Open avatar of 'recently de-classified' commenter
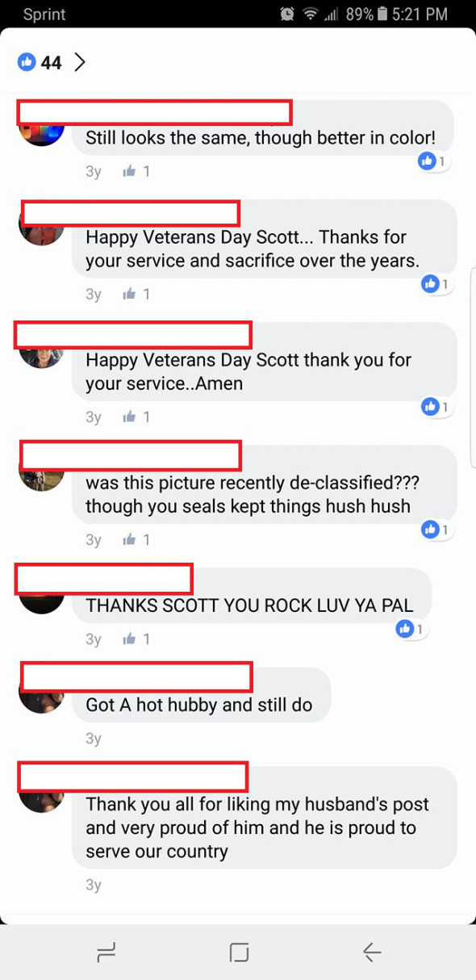 coord(41,478)
